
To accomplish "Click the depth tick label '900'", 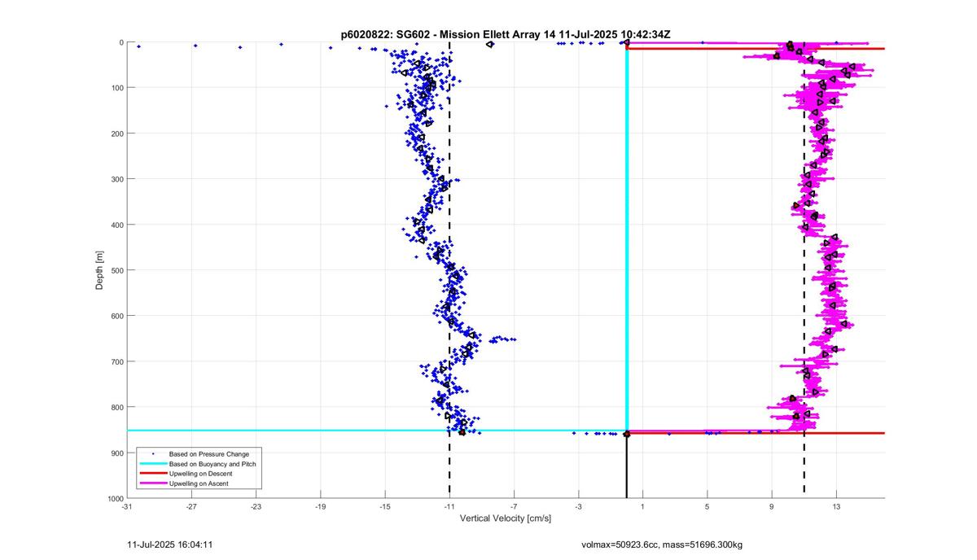I will [x=116, y=453].
